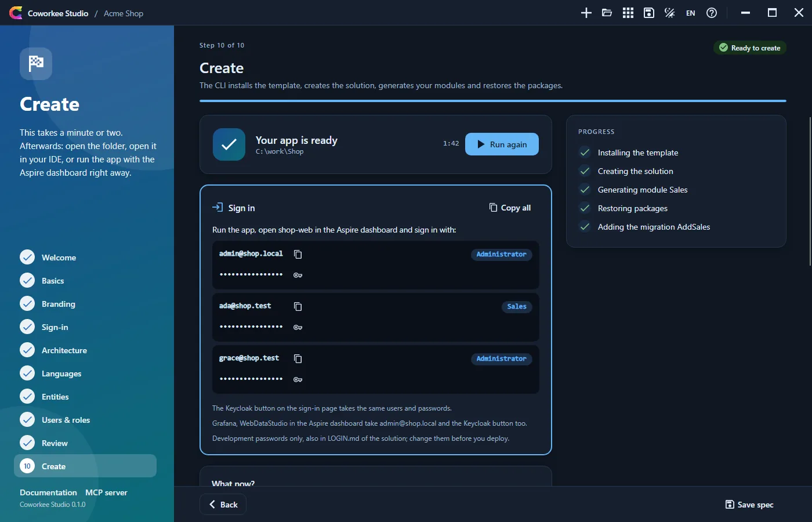This screenshot has height=522, width=812.
Task: Click the new project plus icon
Action: (586, 13)
